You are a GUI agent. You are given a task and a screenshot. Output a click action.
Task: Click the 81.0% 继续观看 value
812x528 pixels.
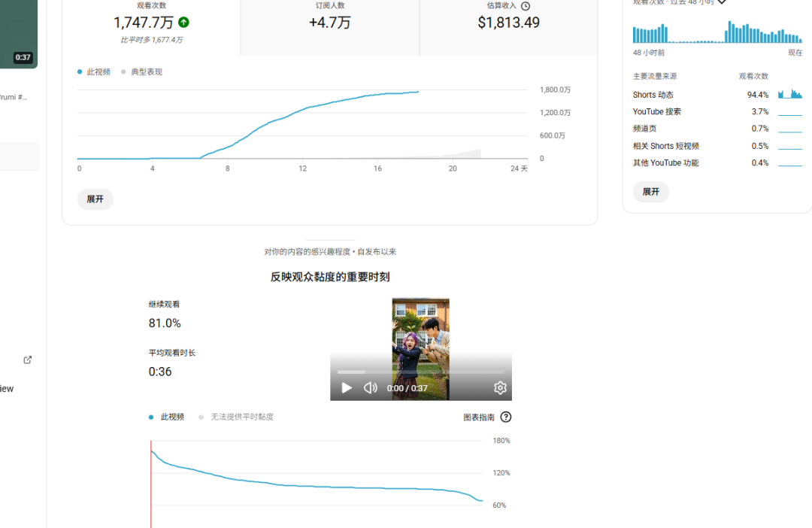pos(165,323)
